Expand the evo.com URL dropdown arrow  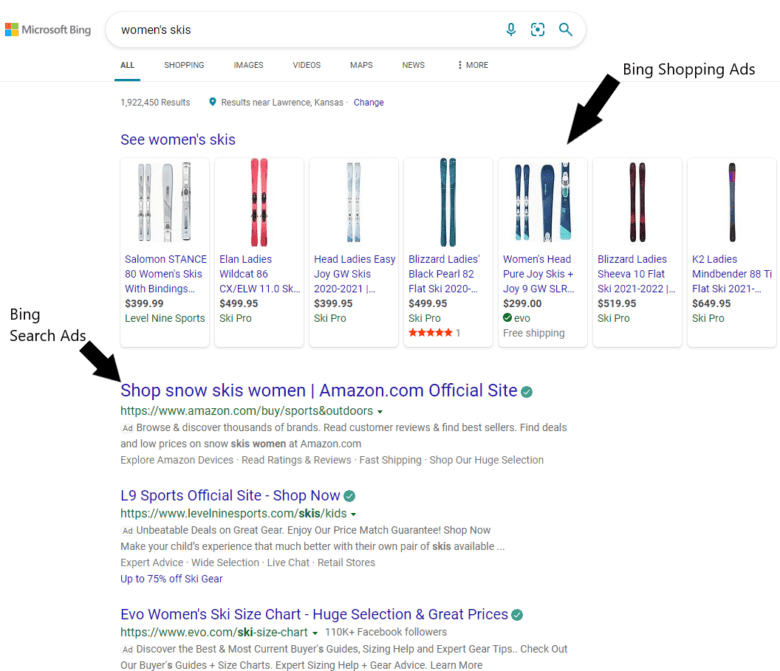pos(315,633)
